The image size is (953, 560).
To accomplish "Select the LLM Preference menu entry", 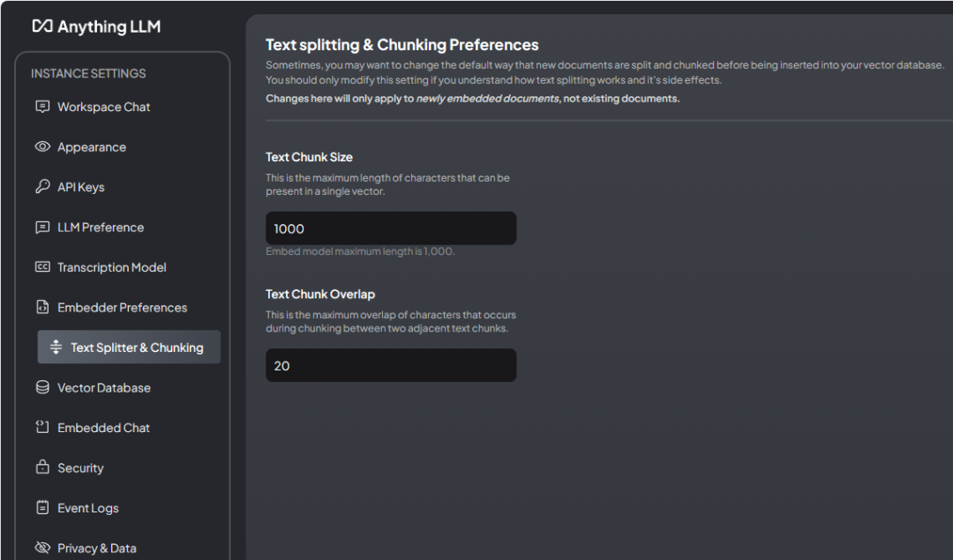I will (x=101, y=228).
